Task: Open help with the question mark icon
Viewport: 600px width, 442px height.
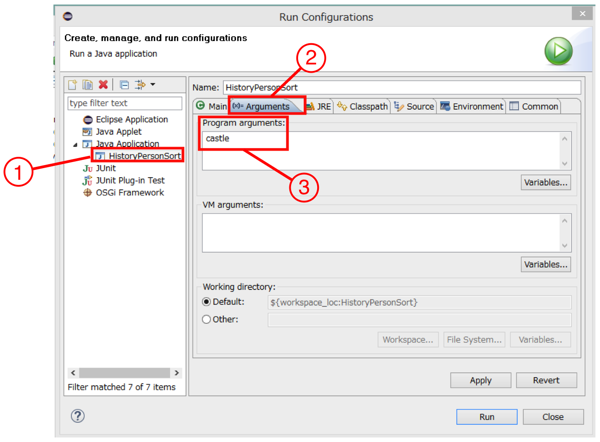Action: tap(78, 416)
